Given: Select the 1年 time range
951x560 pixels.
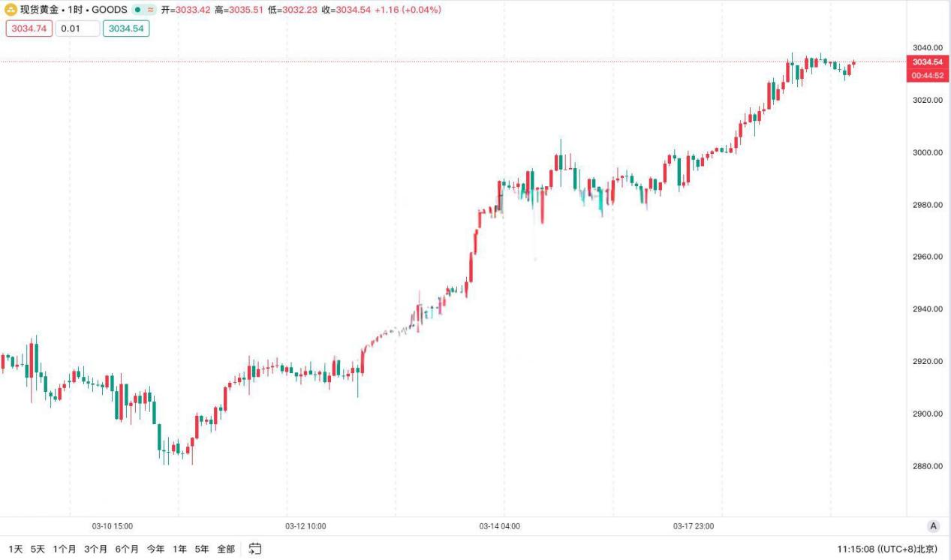Looking at the screenshot, I should pyautogui.click(x=179, y=549).
